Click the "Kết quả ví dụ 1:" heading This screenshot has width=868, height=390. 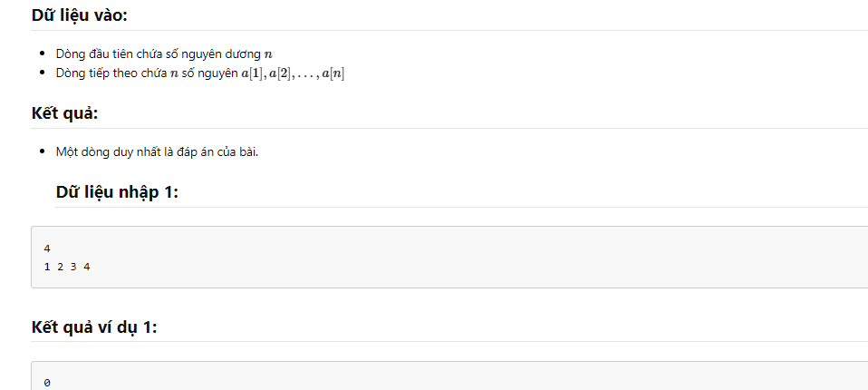94,327
